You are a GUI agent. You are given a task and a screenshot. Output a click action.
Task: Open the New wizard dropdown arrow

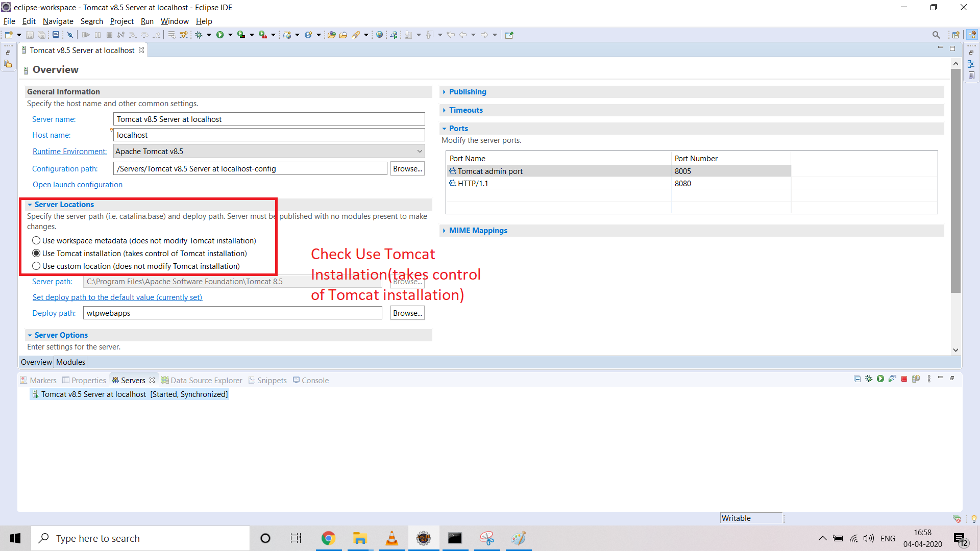19,35
